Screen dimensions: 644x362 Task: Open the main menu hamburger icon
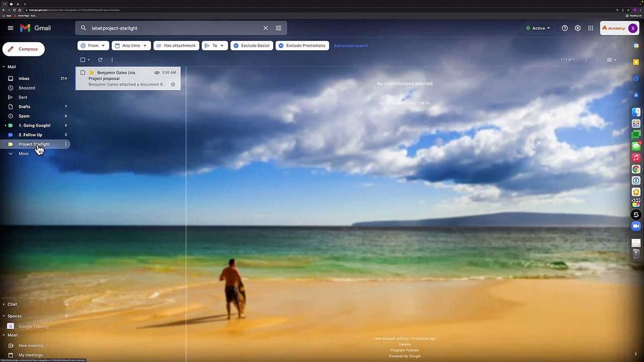tap(10, 28)
